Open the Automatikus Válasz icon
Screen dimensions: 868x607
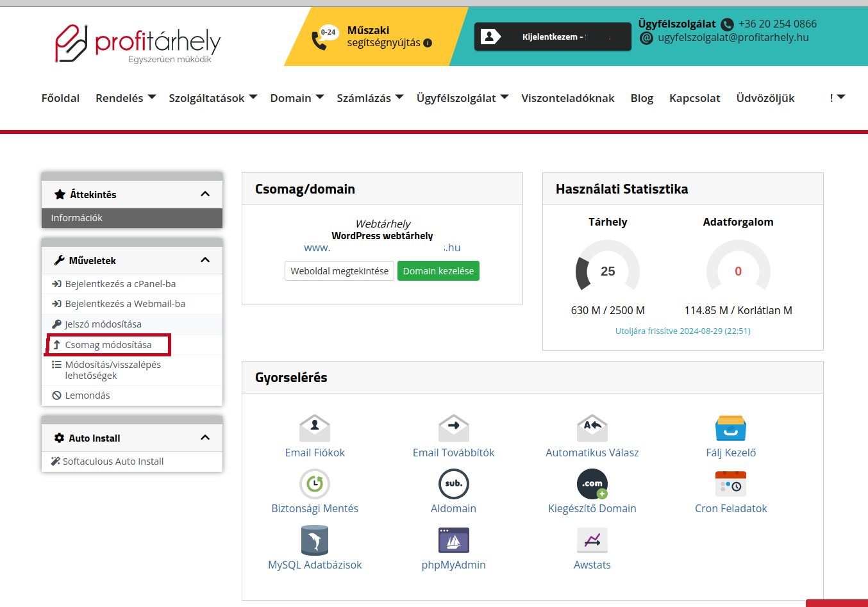(x=592, y=428)
